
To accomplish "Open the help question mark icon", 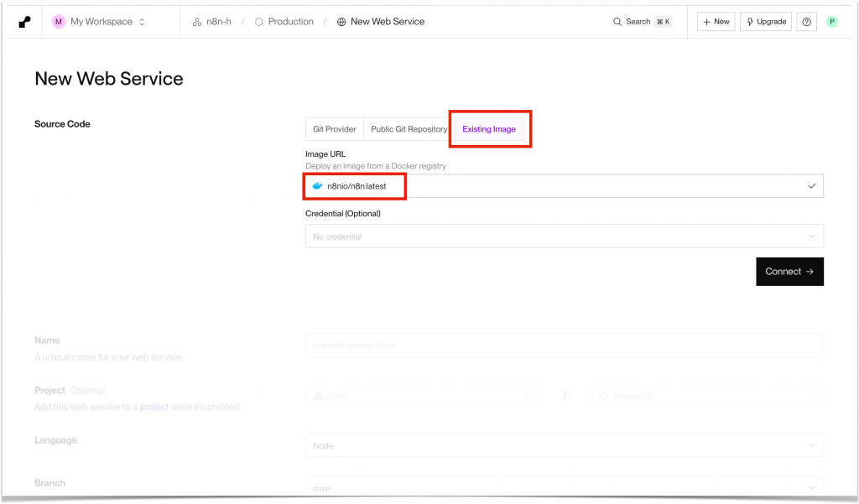I will pyautogui.click(x=806, y=22).
